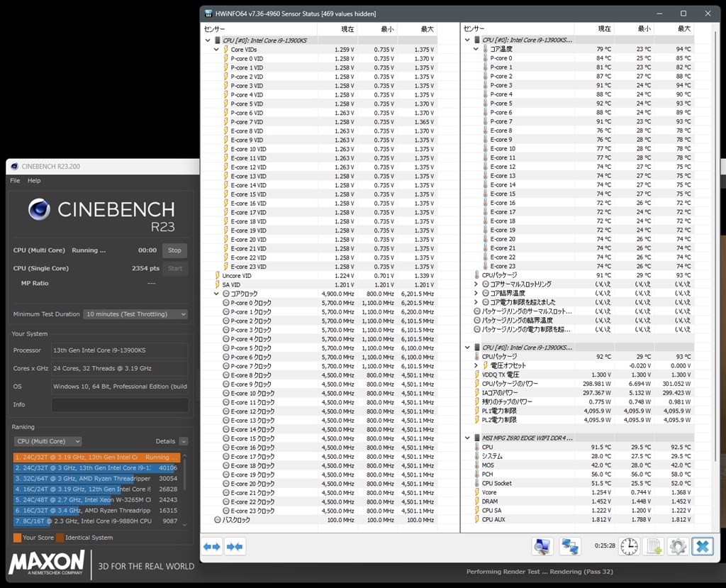Open the HWiNFO system summary monitor icon

[x=542, y=547]
